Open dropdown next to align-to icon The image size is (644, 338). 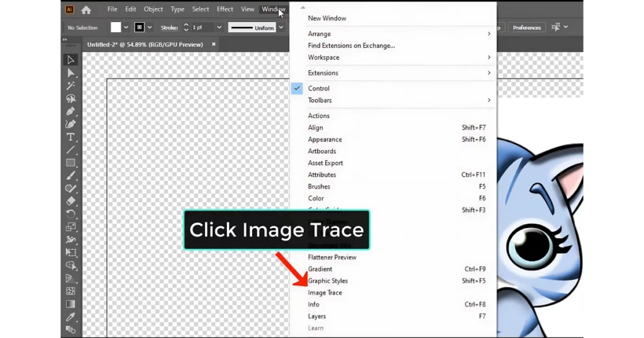566,27
